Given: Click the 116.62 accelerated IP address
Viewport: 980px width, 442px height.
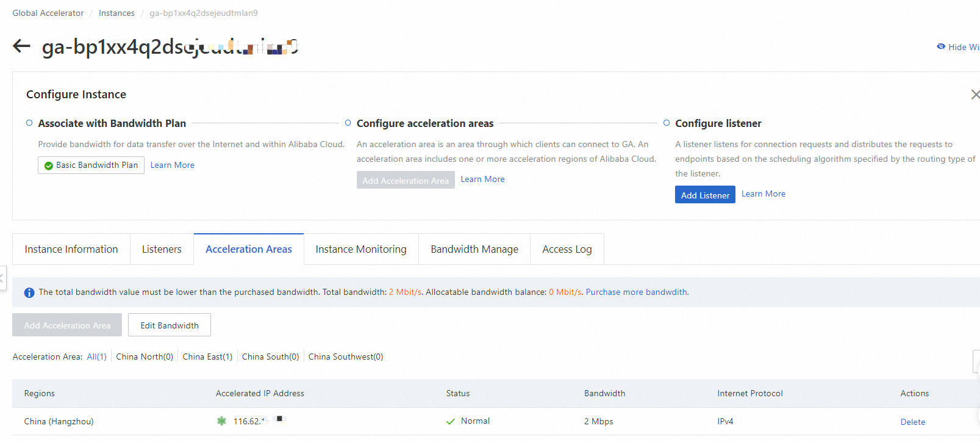Looking at the screenshot, I should tap(260, 421).
